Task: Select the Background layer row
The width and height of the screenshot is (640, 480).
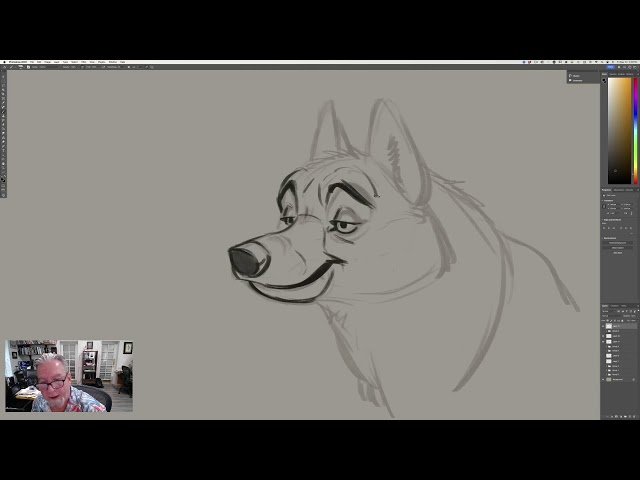Action: click(x=619, y=379)
